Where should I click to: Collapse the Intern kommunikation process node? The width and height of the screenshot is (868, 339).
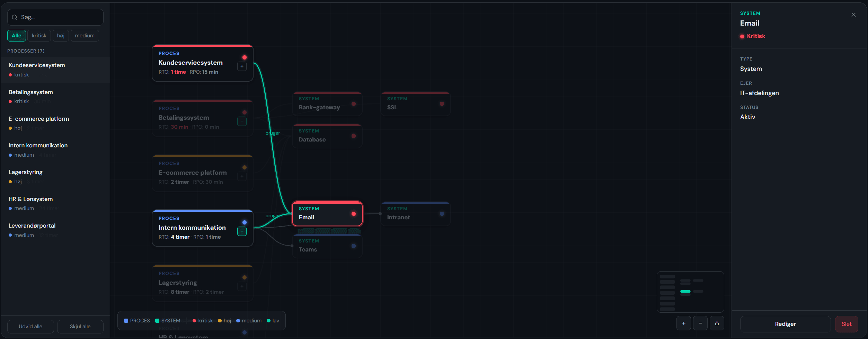(242, 231)
